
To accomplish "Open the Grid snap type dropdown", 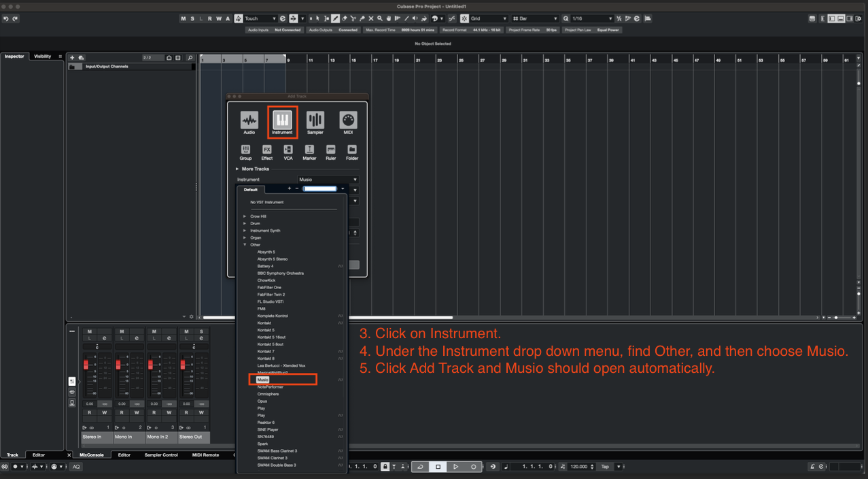I will pyautogui.click(x=489, y=19).
